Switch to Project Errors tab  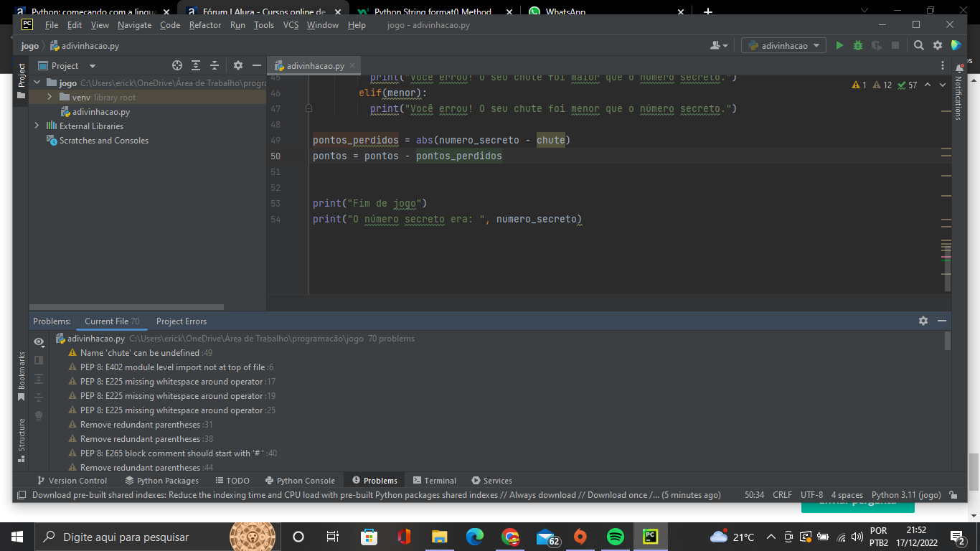[x=182, y=321]
